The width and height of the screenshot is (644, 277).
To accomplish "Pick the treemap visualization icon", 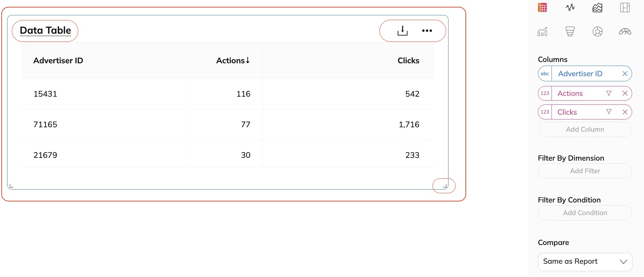I will point(625,7).
